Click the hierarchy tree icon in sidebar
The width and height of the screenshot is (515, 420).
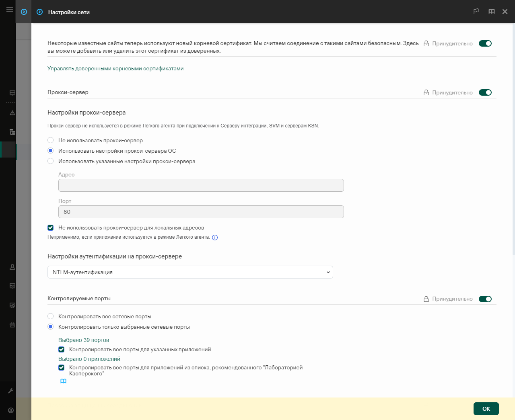[12, 132]
